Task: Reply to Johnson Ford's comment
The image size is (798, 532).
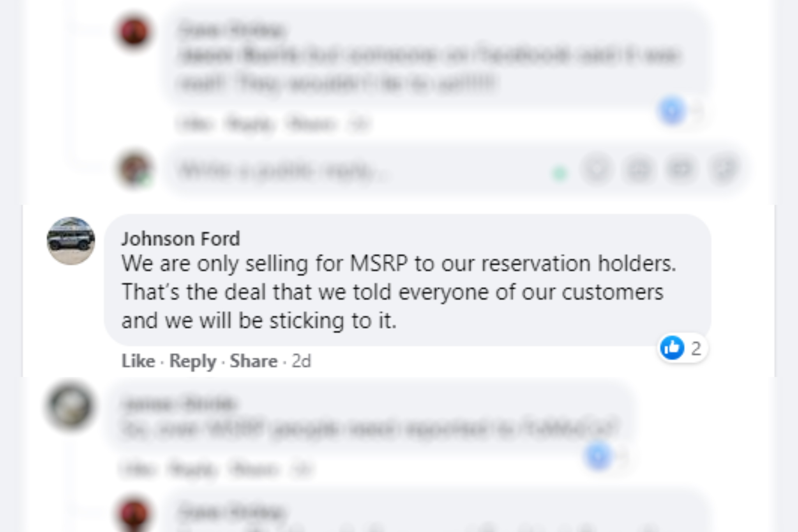Action: pyautogui.click(x=193, y=361)
